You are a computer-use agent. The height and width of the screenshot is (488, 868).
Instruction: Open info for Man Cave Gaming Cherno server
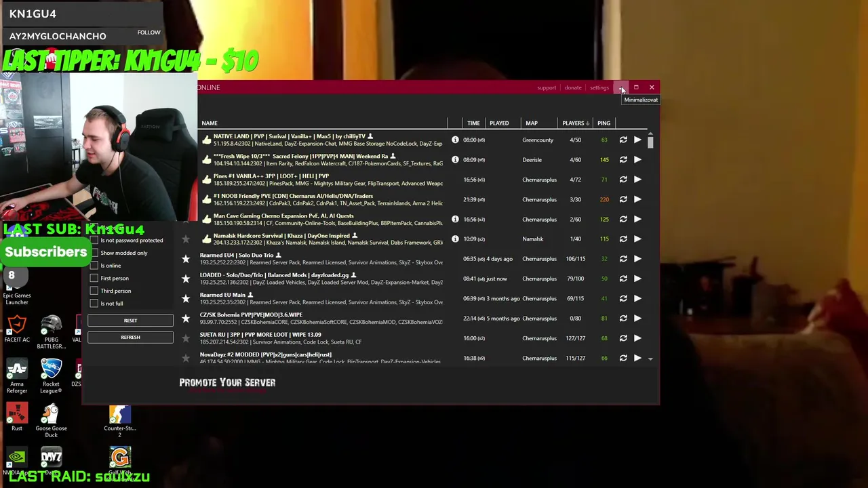pyautogui.click(x=455, y=219)
